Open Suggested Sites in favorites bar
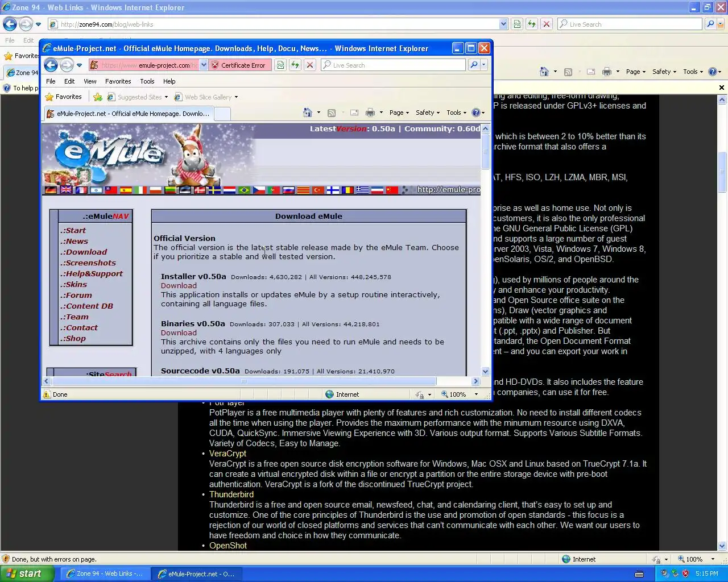 (138, 97)
